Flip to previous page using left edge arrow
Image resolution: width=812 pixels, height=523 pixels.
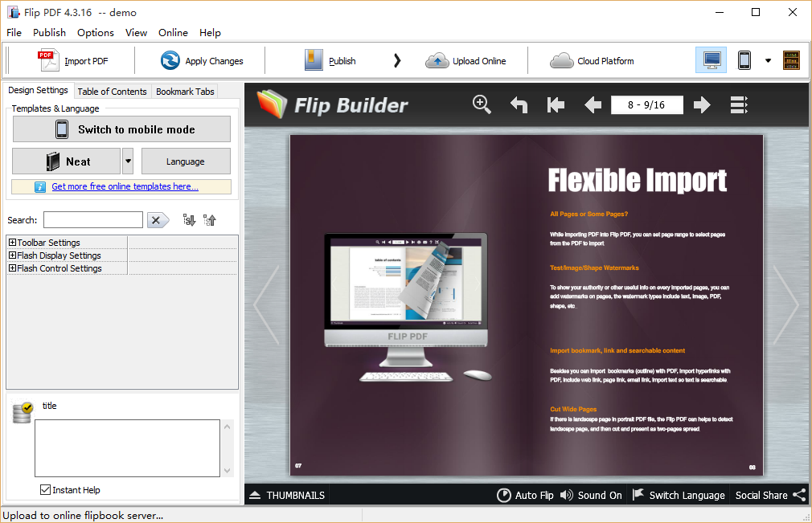(267, 305)
